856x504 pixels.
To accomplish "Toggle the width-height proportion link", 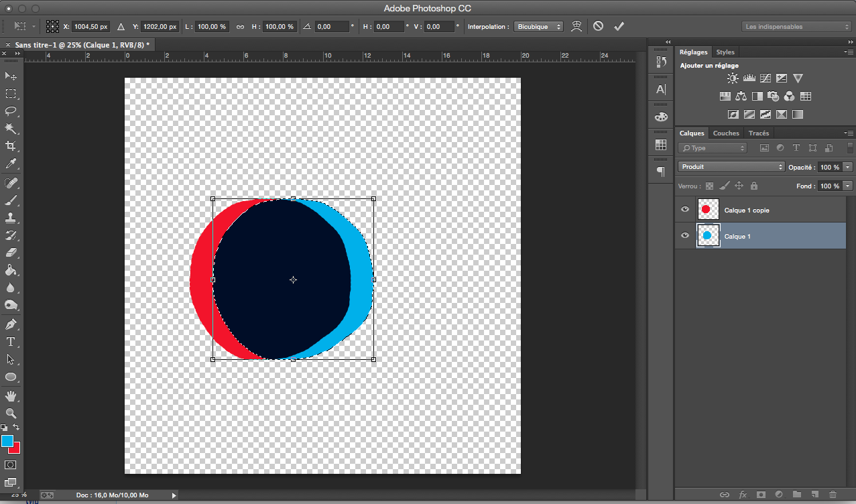I will [x=240, y=27].
